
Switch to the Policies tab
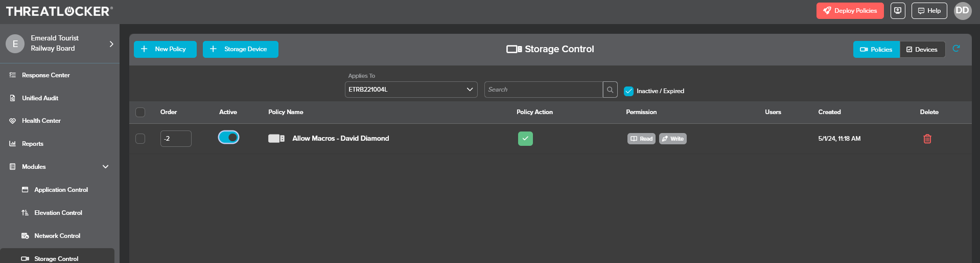click(876, 50)
